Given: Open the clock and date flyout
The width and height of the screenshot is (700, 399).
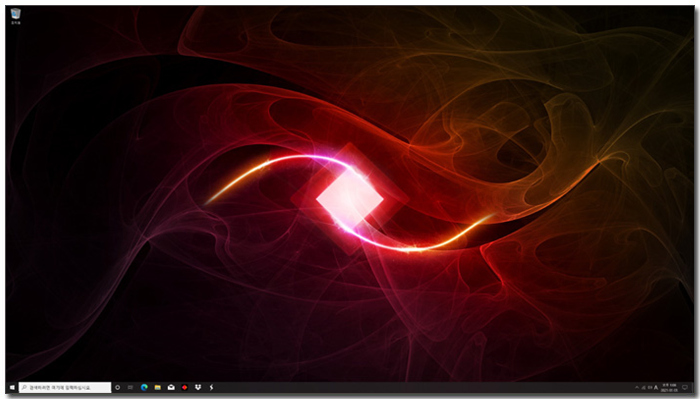Looking at the screenshot, I should [669, 387].
